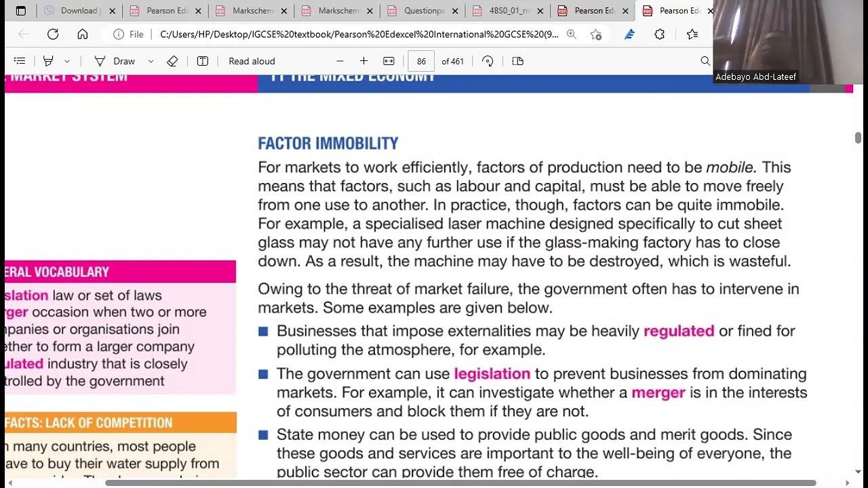Click the vertical scrollbar thumb
Image resolution: width=868 pixels, height=488 pixels.
point(858,138)
